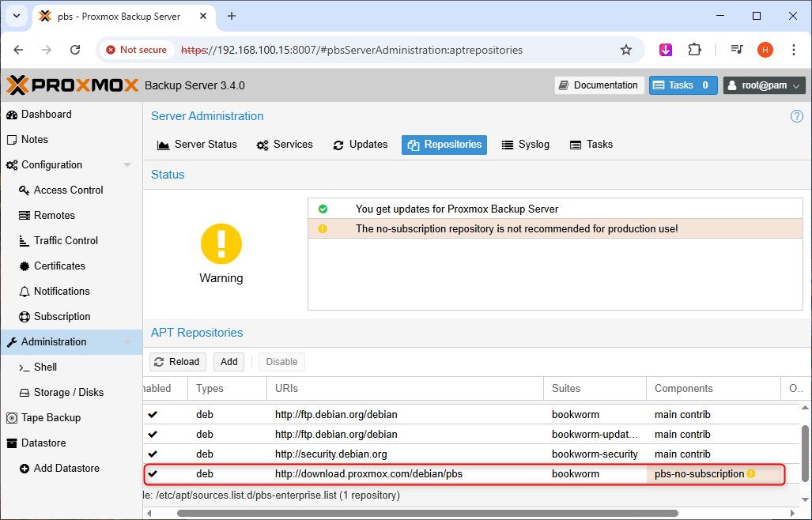The height and width of the screenshot is (520, 812).
Task: Open Subscription page
Action: tap(62, 317)
